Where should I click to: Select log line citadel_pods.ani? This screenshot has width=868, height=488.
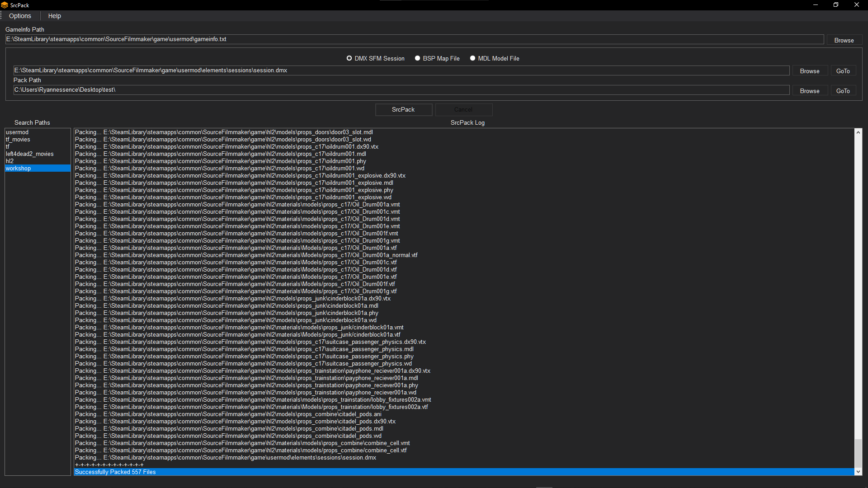pos(464,414)
